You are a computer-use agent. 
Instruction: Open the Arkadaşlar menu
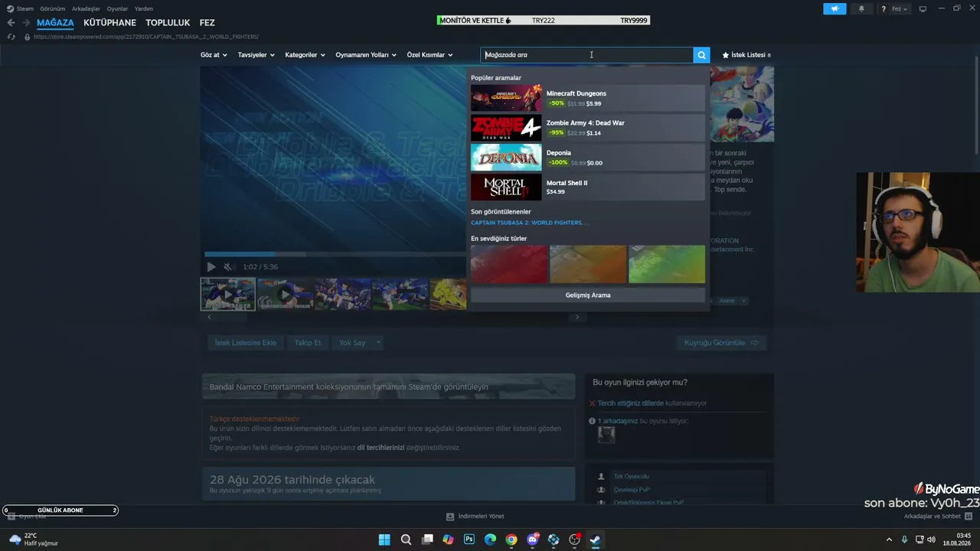tap(86, 9)
